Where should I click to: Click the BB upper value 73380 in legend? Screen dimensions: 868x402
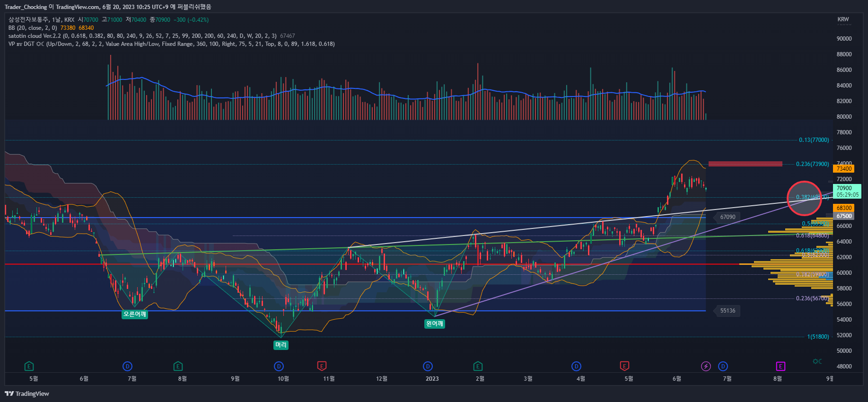point(68,28)
